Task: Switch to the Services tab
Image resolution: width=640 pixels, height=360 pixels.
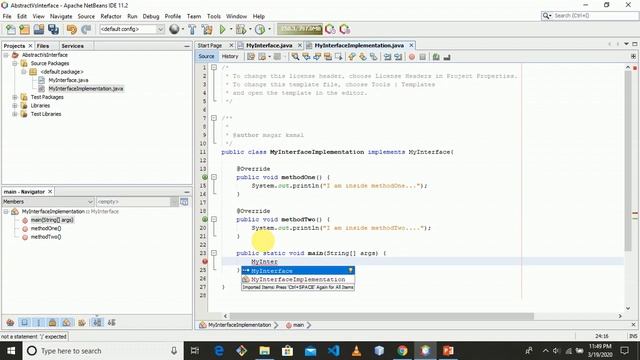Action: click(73, 46)
